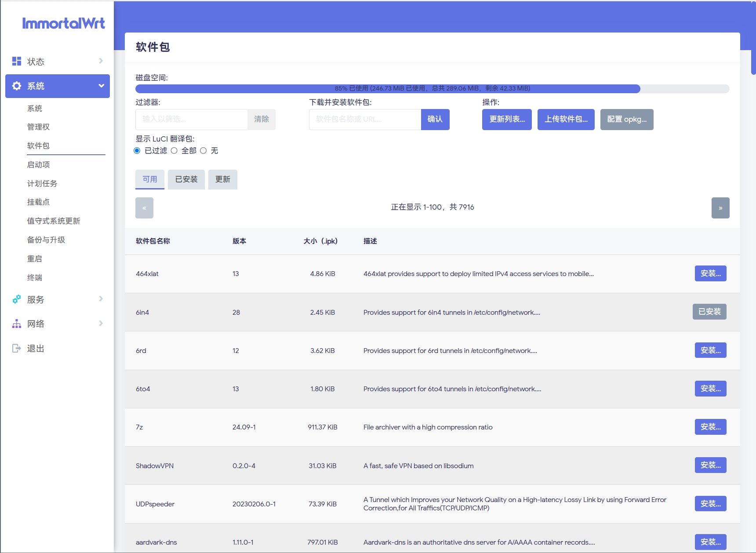The height and width of the screenshot is (553, 756).
Task: Expand the 网络 menu chevron
Action: [x=101, y=324]
